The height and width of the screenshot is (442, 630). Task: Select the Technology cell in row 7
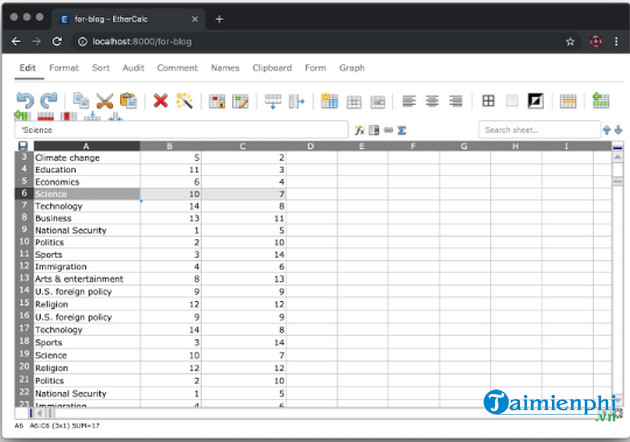86,206
